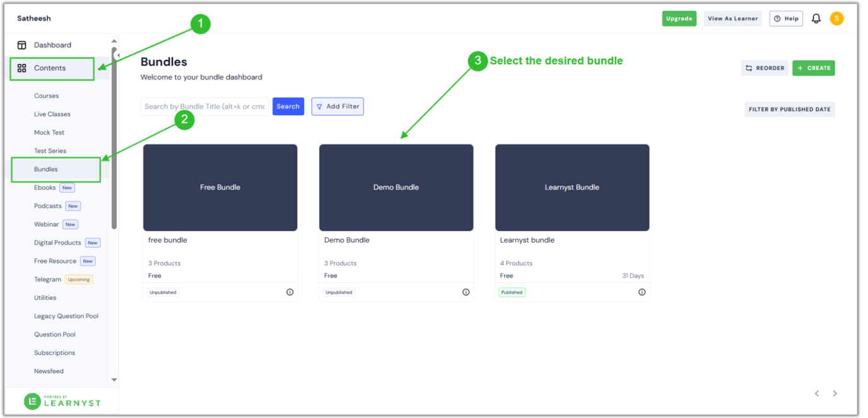Click the Contents icon in the sidebar
The height and width of the screenshot is (418, 868).
pos(21,68)
